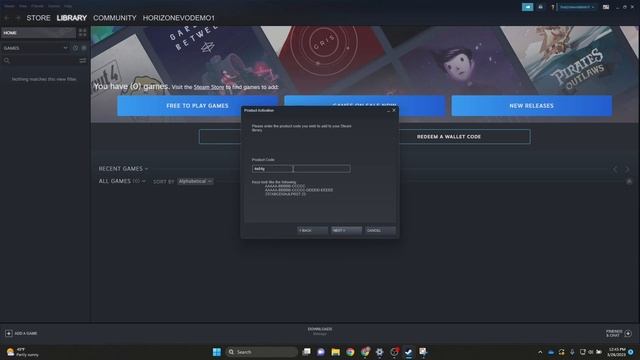Open the Windows Start menu

point(217,352)
